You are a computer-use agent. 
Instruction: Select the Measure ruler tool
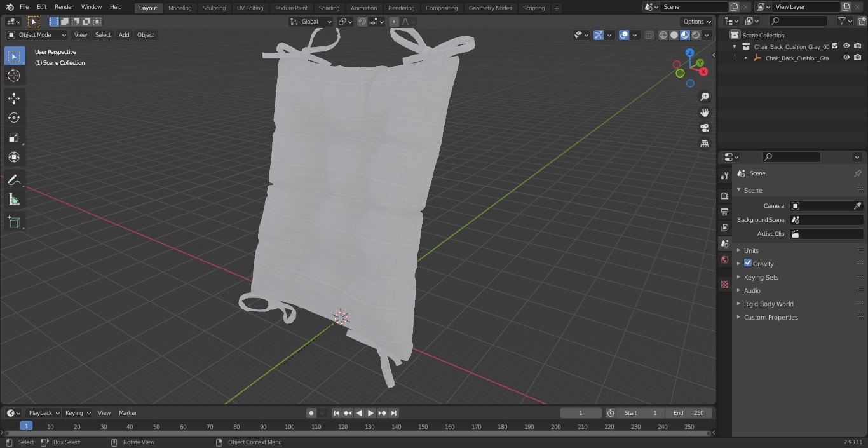(x=14, y=200)
